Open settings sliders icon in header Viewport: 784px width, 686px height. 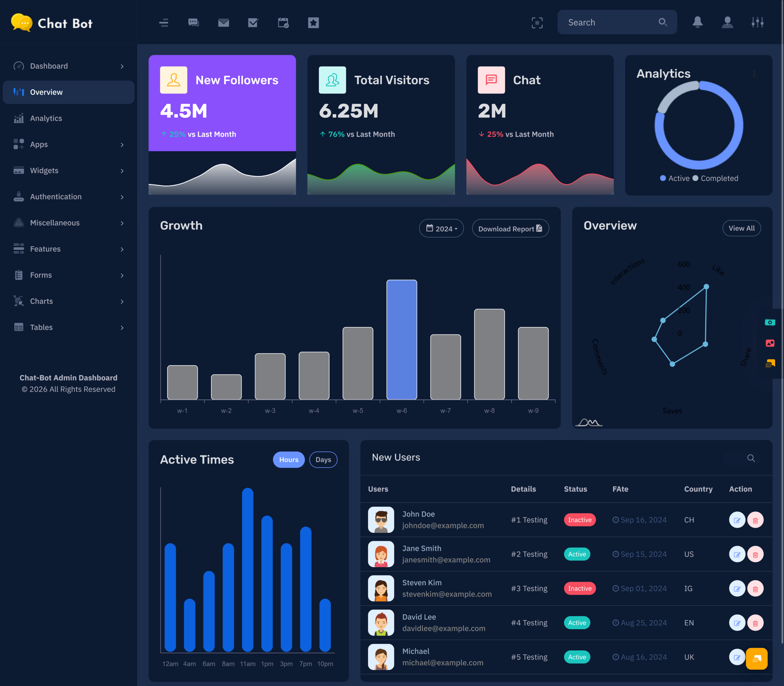pos(758,22)
